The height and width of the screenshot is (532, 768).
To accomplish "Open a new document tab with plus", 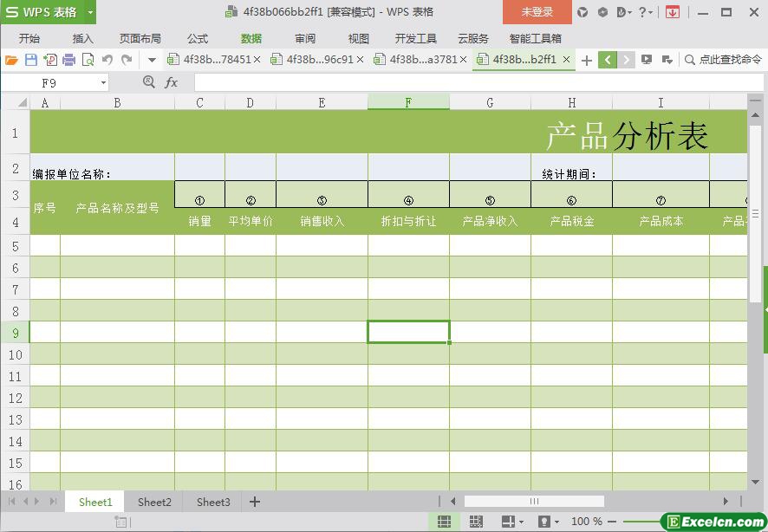I will click(587, 60).
